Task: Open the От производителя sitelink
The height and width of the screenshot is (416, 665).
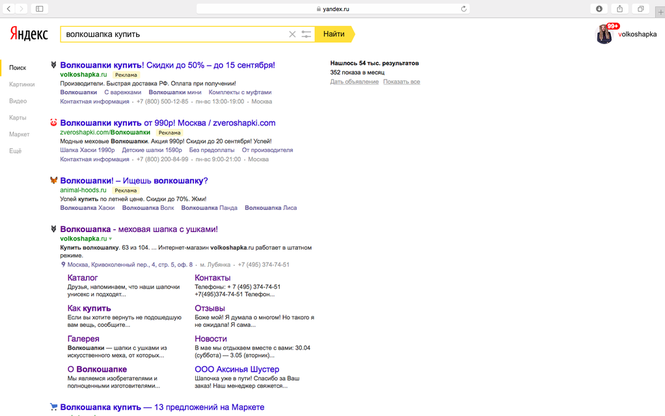Action: tap(267, 150)
